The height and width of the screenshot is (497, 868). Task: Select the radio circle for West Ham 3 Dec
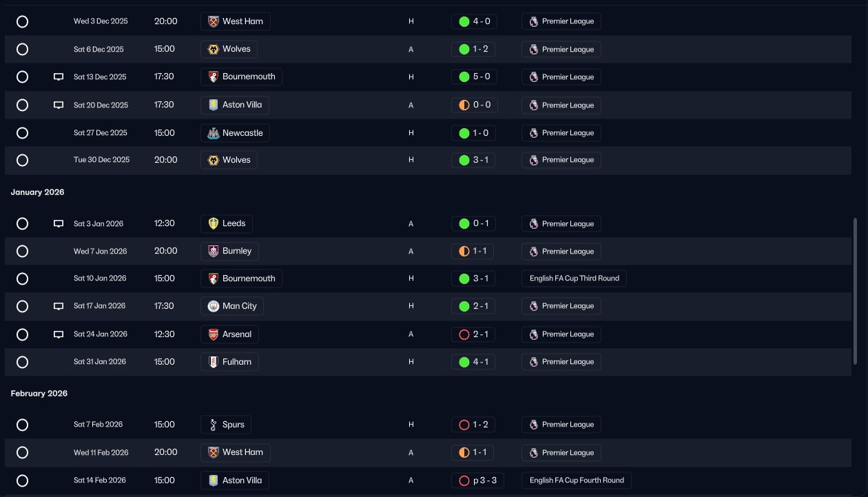[x=22, y=21]
